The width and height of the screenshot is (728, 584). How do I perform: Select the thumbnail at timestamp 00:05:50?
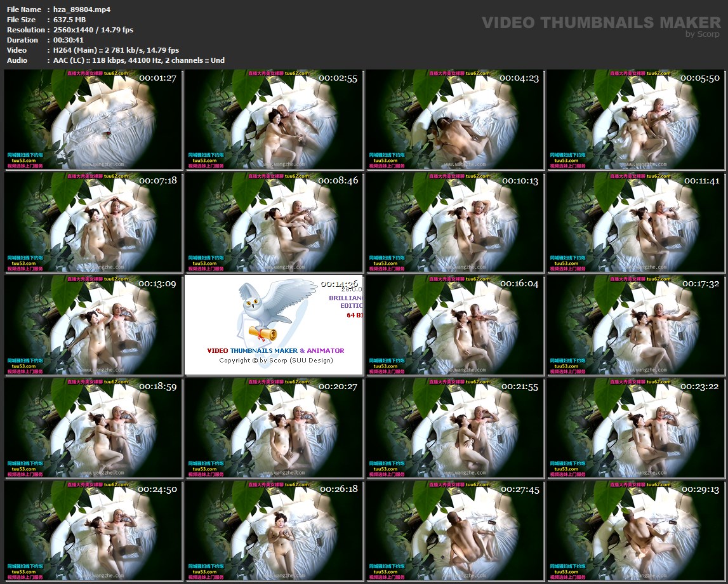pyautogui.click(x=637, y=119)
